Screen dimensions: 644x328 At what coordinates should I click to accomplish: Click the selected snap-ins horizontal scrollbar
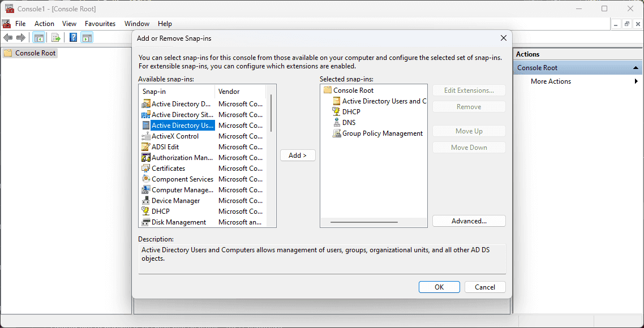(367, 223)
